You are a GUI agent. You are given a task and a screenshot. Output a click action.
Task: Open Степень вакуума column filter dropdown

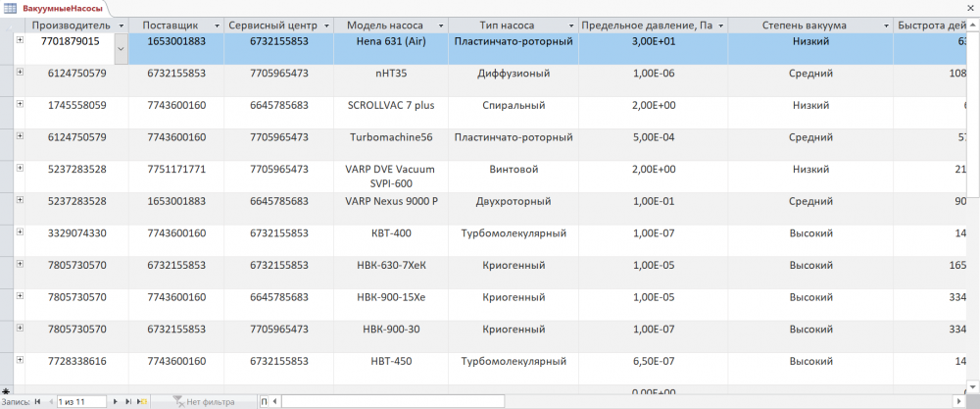(885, 26)
